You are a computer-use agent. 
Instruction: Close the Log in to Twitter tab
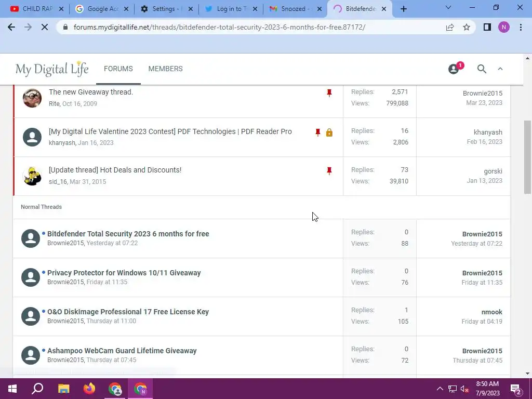pos(255,9)
